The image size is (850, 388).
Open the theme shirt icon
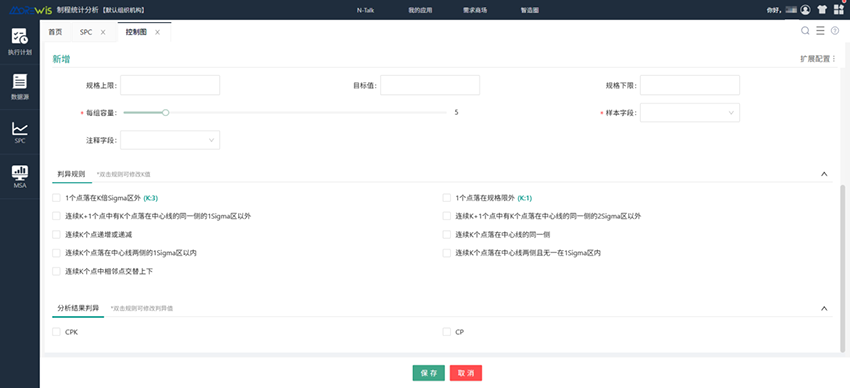[x=822, y=10]
